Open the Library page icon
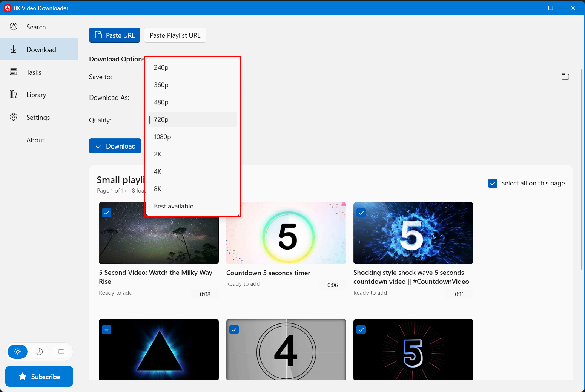The height and width of the screenshot is (392, 585). pos(14,95)
